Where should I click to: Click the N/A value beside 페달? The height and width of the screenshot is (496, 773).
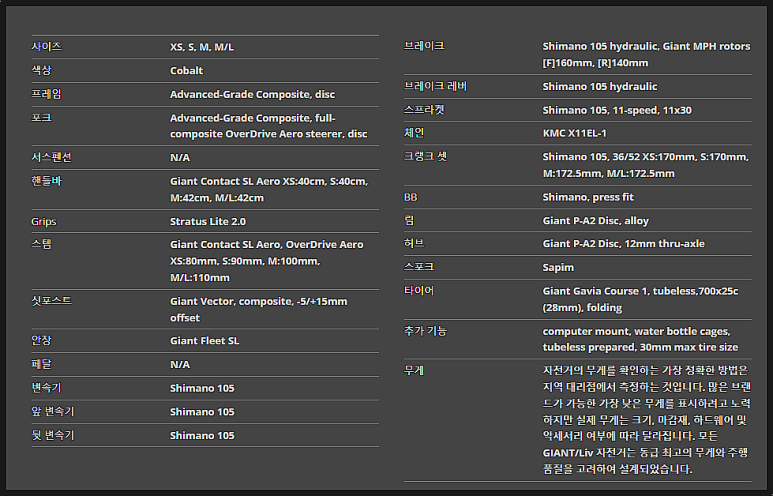(180, 364)
